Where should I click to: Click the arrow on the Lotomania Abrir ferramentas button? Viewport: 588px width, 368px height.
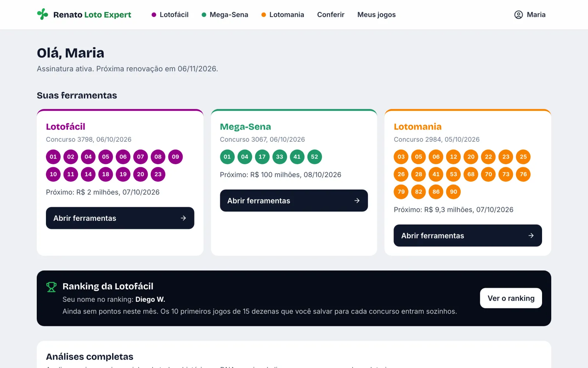point(531,236)
